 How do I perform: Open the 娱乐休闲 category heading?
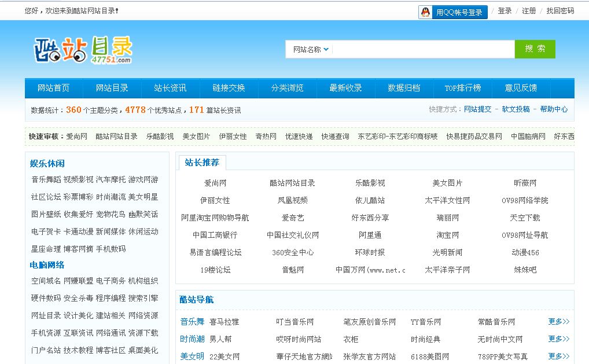coord(47,163)
